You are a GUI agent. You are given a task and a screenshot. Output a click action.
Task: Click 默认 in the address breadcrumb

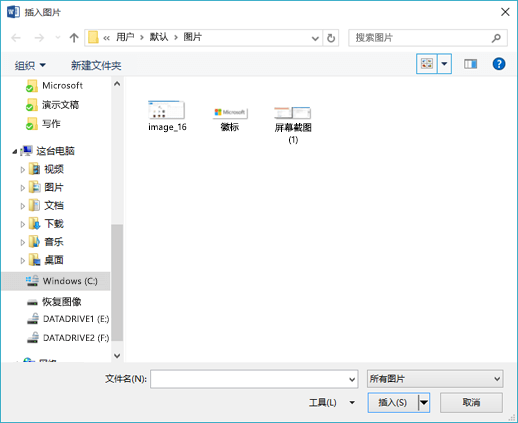pyautogui.click(x=159, y=37)
